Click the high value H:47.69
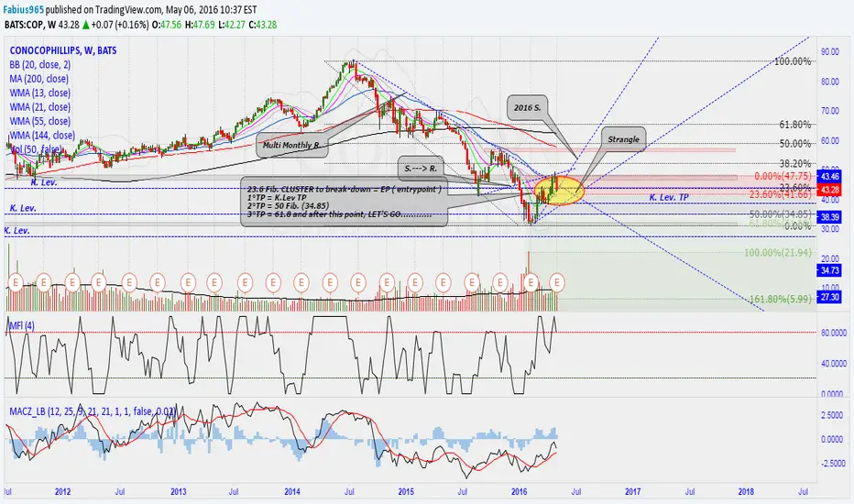The image size is (854, 504). coord(200,25)
